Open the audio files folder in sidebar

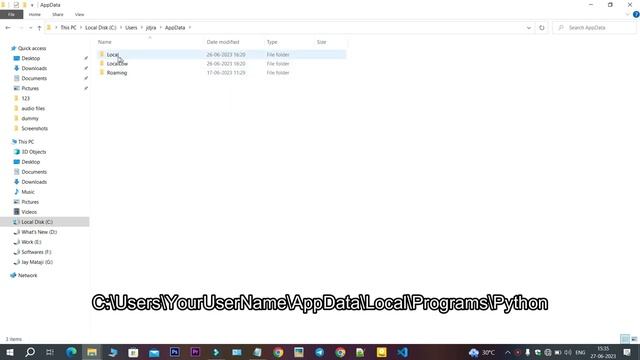(33, 109)
